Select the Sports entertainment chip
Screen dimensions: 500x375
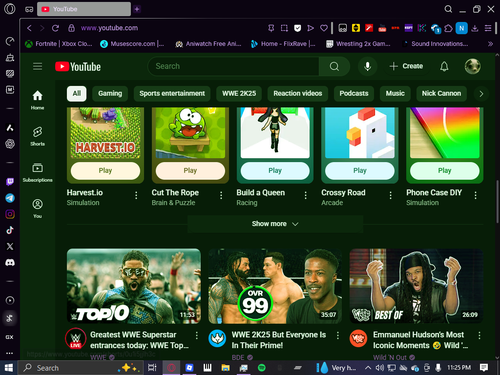(x=172, y=93)
